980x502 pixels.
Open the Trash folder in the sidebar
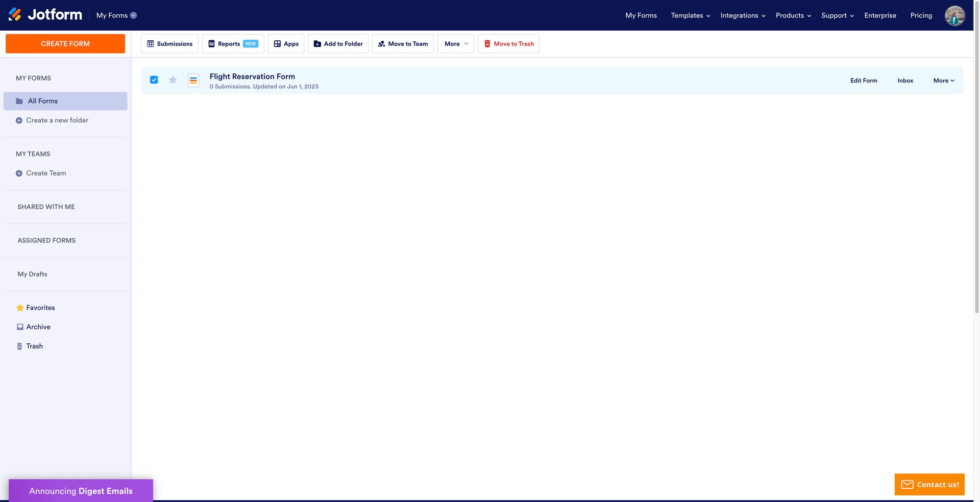point(34,346)
